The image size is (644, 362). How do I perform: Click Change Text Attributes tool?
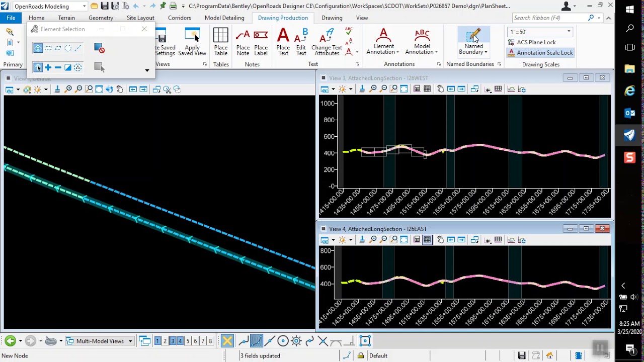[x=327, y=42]
